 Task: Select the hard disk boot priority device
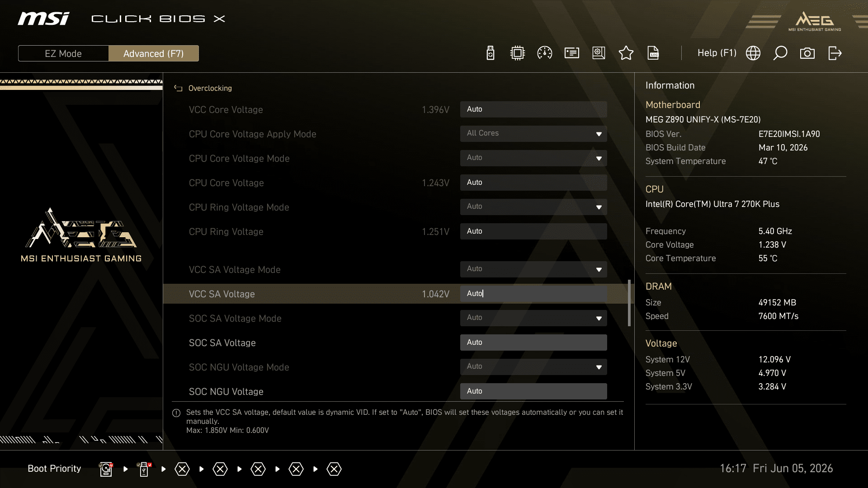click(x=106, y=469)
